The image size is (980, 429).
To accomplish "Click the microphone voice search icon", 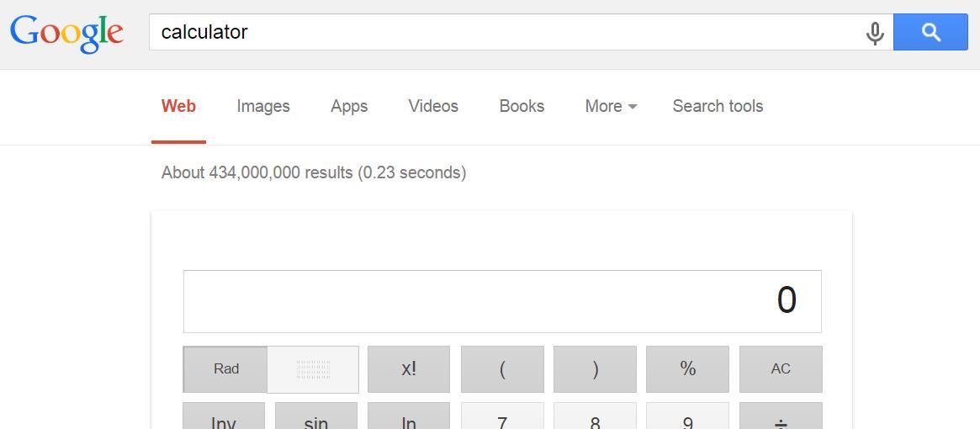I will pyautogui.click(x=875, y=33).
